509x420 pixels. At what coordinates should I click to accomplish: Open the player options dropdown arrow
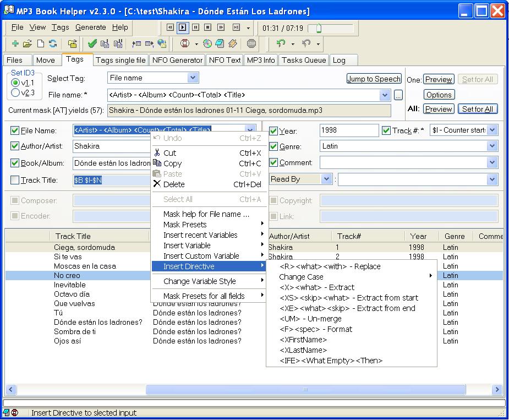click(x=248, y=28)
